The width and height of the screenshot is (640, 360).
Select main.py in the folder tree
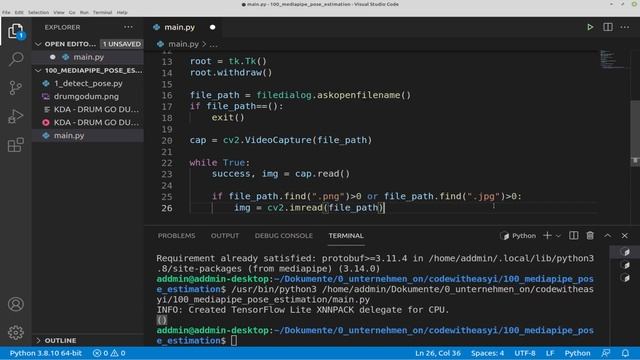pos(88,136)
